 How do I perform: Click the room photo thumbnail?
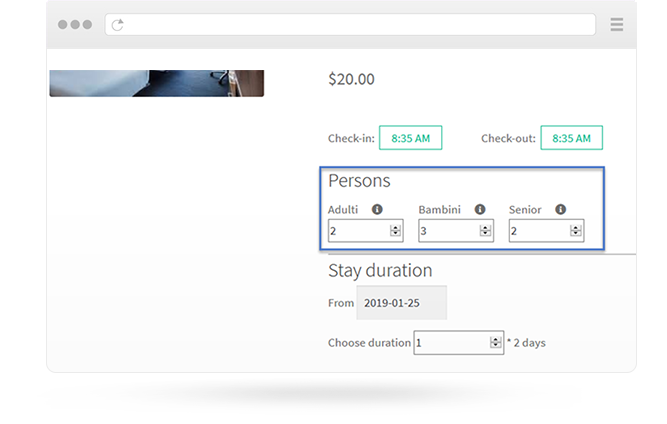click(157, 83)
